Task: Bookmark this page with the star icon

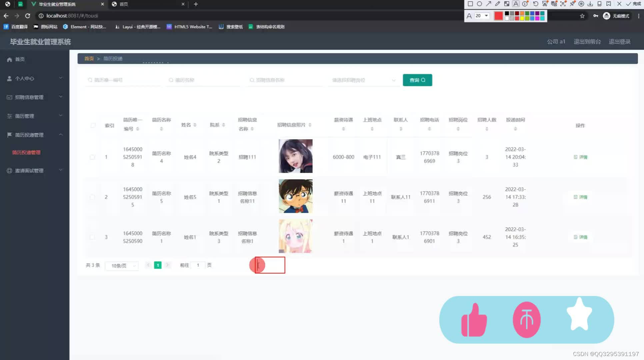Action: pos(582,16)
